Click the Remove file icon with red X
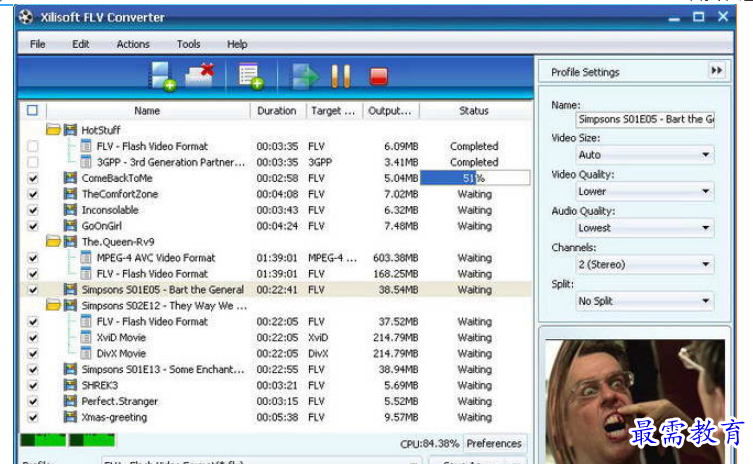The image size is (753, 464). pos(200,75)
